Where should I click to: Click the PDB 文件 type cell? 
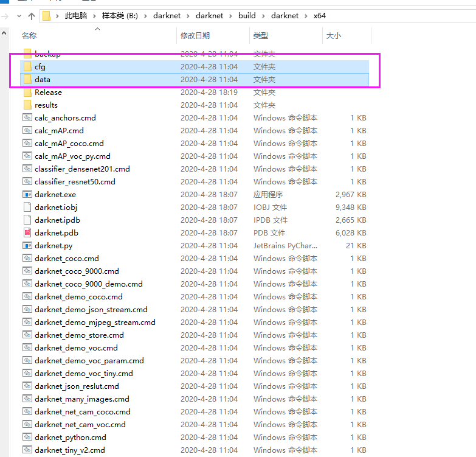[269, 232]
